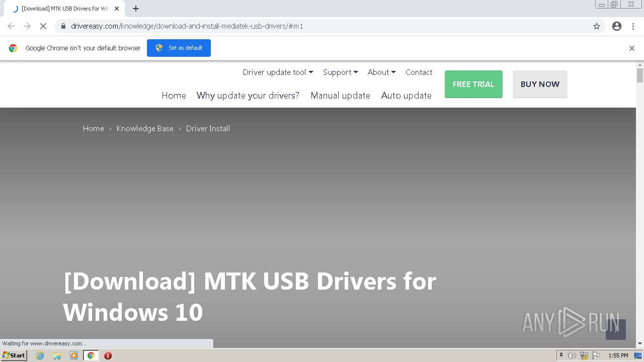Open the Chrome profile account icon
Image resolution: width=644 pixels, height=362 pixels.
(x=617, y=26)
